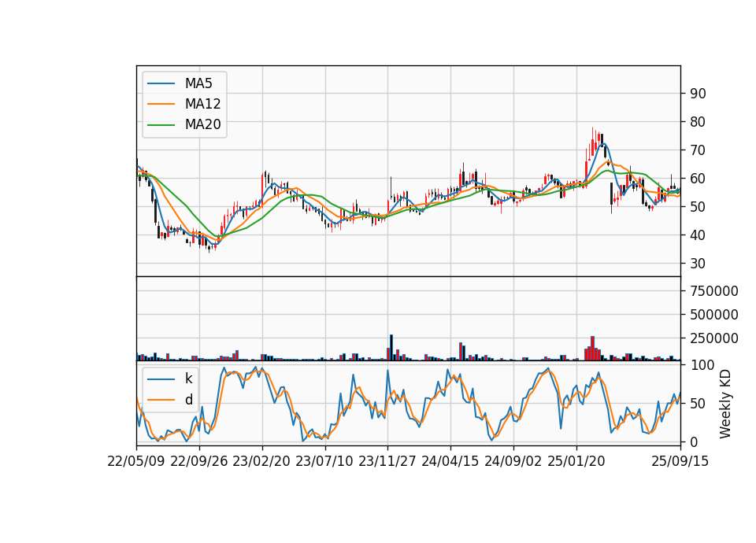Click the 24/09/02 date tick label
Screen dimensions: 756x543
pos(513,462)
